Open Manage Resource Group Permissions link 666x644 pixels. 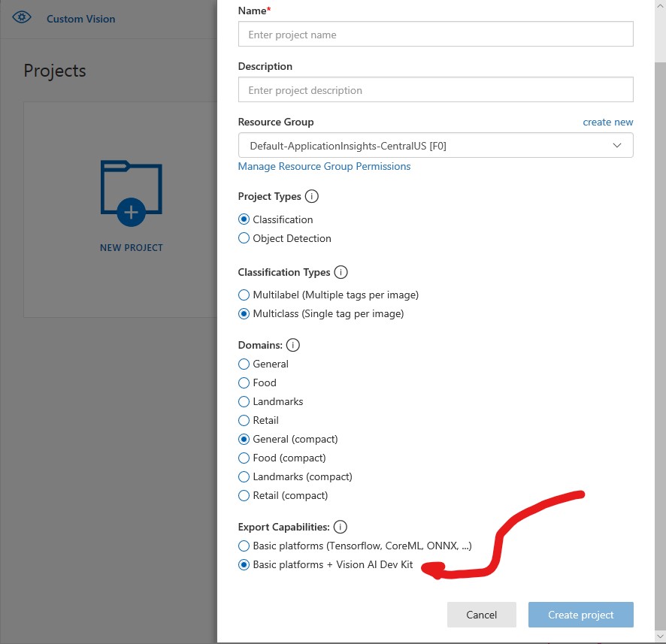coord(324,166)
